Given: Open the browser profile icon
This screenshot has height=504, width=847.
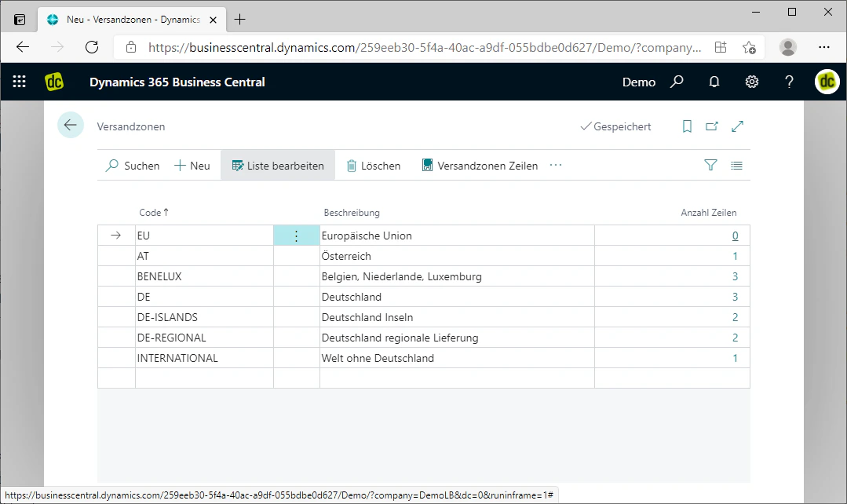Looking at the screenshot, I should (x=788, y=47).
